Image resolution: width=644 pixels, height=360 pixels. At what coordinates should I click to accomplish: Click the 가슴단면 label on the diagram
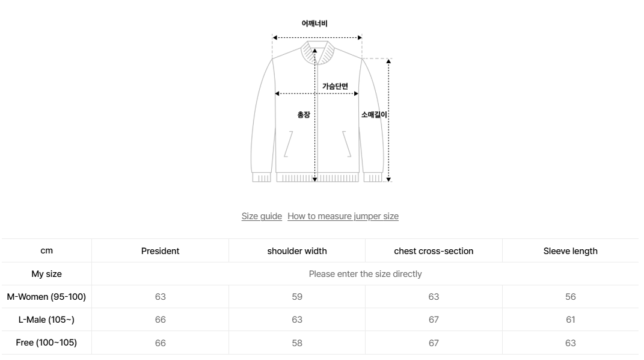pos(335,86)
